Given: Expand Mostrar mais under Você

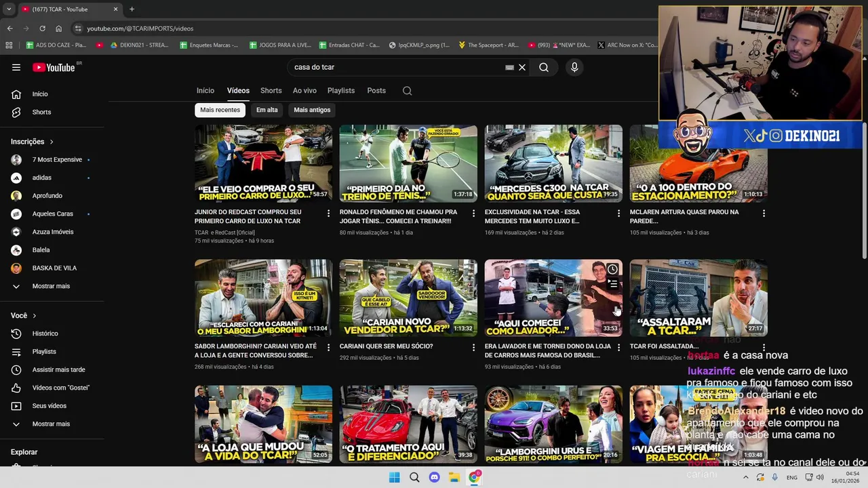Looking at the screenshot, I should (x=52, y=424).
